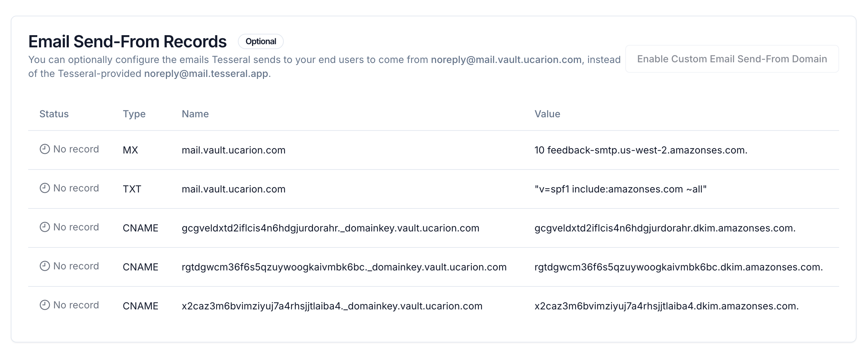This screenshot has height=355, width=868.
Task: Click the clock status icon in TXT row
Action: (45, 188)
